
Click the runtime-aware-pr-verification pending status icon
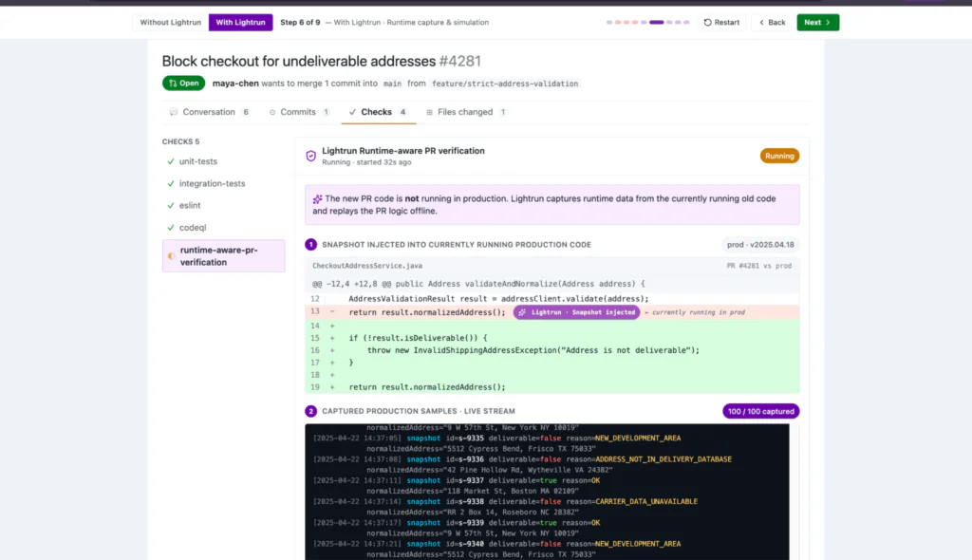[x=171, y=256]
